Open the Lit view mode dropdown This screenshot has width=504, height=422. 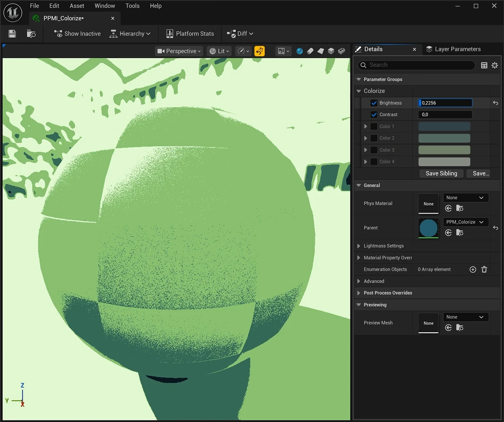click(x=219, y=51)
